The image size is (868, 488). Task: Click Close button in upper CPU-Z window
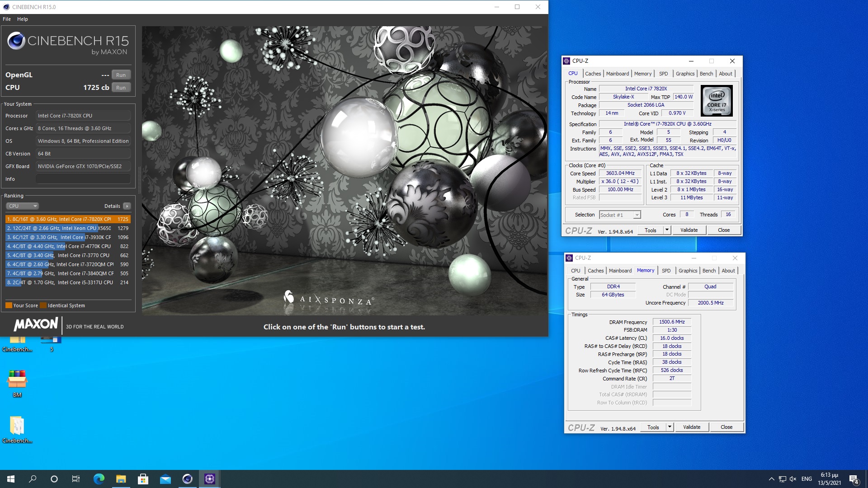point(723,230)
